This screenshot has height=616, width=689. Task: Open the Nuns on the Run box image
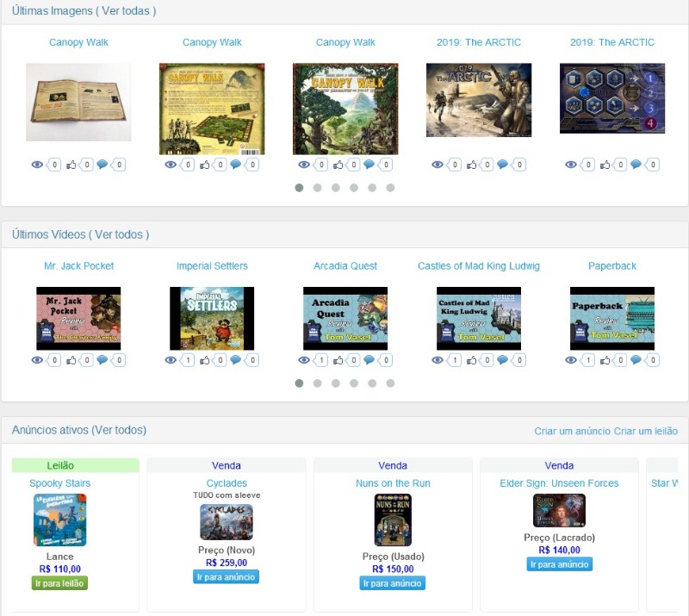coord(393,520)
